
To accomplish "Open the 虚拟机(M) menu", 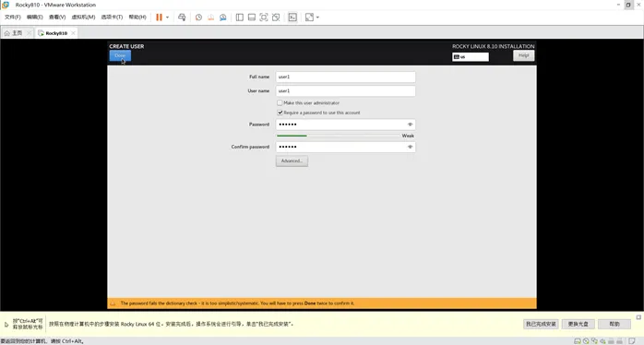I will [x=83, y=17].
